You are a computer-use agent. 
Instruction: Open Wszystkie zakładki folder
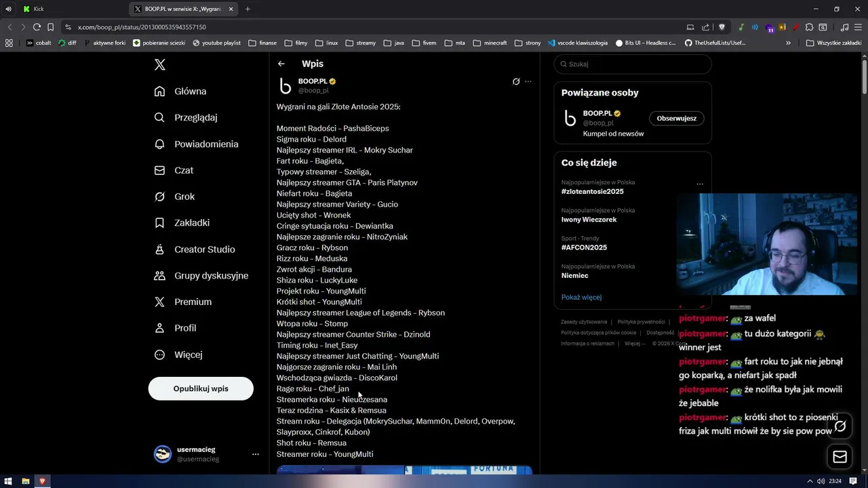[833, 43]
